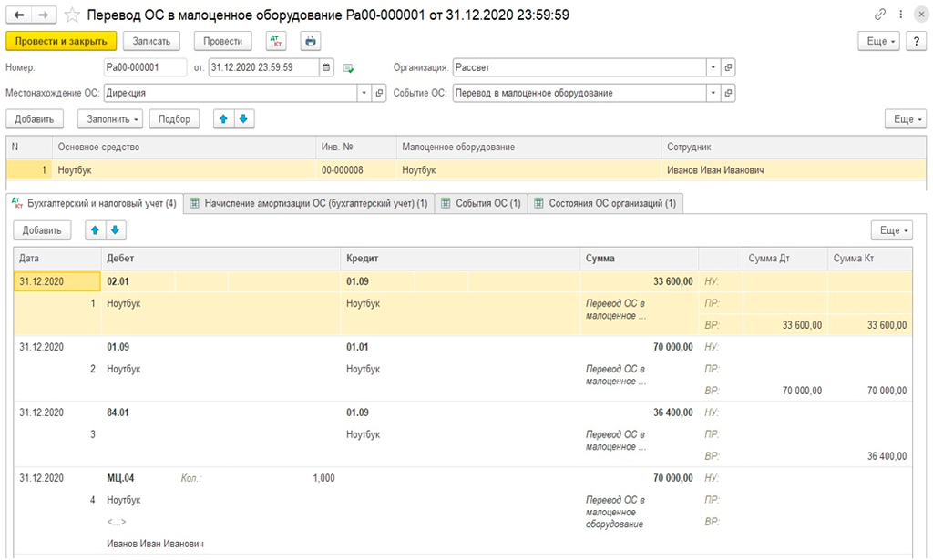Show Дт/Кт postings of the document
This screenshot has height=560, width=933.
point(276,41)
